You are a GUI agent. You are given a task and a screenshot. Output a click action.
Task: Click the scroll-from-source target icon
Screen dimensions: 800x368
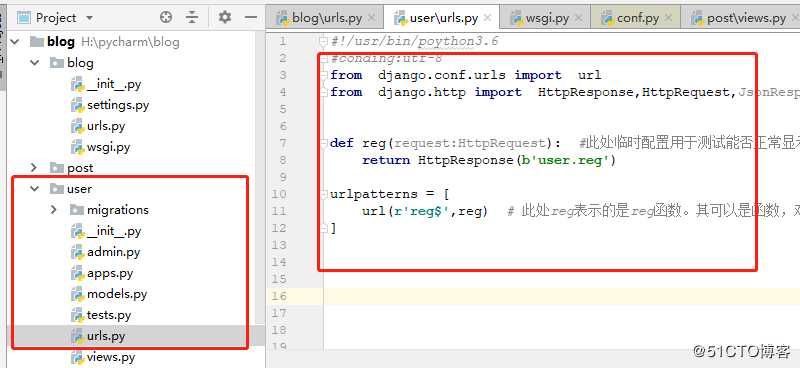click(166, 17)
